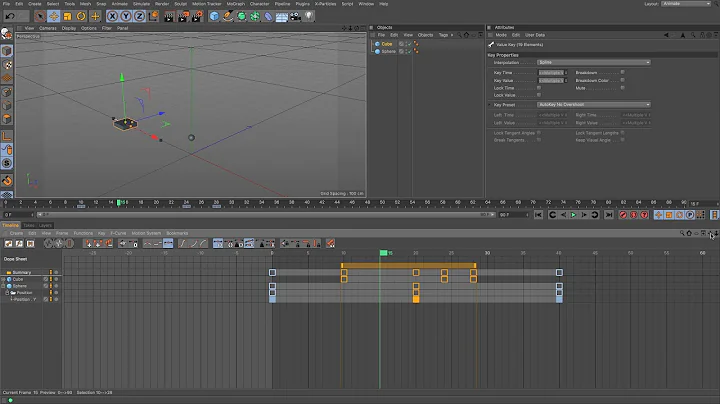Click the Deformer capsule icon

point(268,17)
